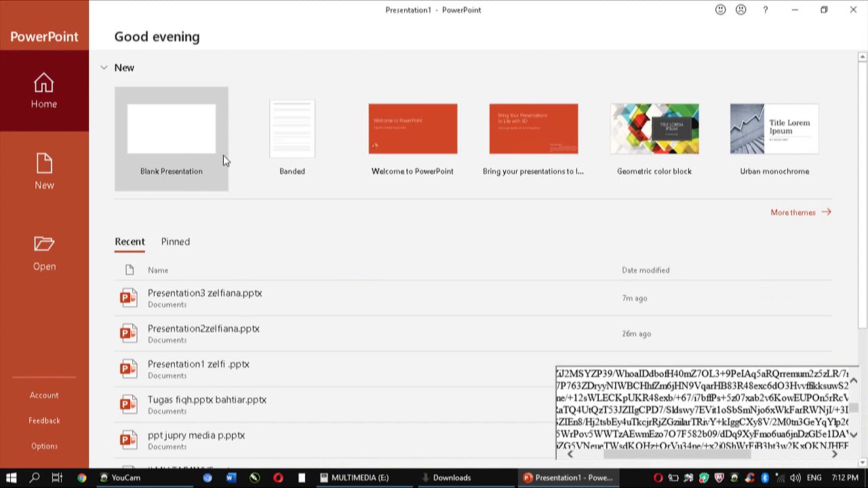Open the Opera browser taskbar icon
The height and width of the screenshot is (488, 868).
278,478
